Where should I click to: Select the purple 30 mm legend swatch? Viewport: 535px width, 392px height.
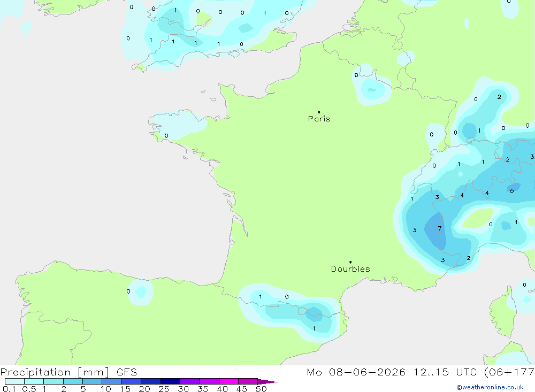189,381
